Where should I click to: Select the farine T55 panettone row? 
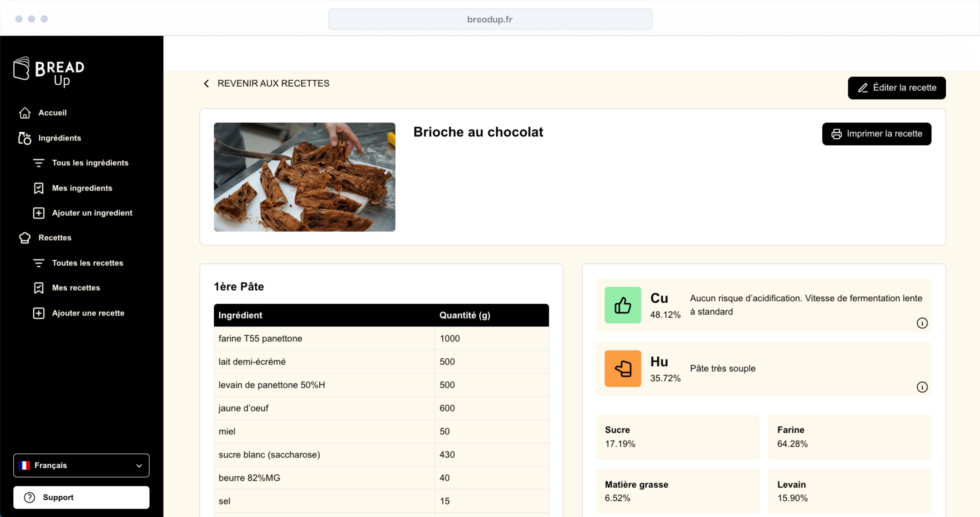point(381,338)
